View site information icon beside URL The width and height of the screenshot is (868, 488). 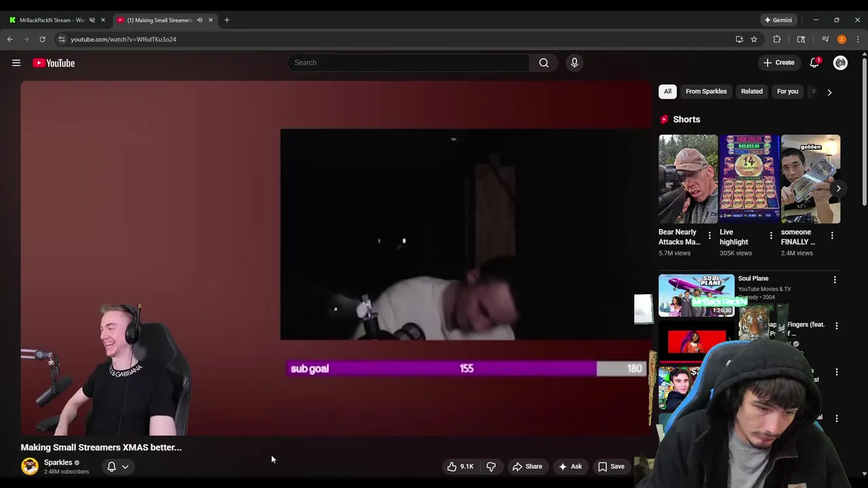coord(62,39)
